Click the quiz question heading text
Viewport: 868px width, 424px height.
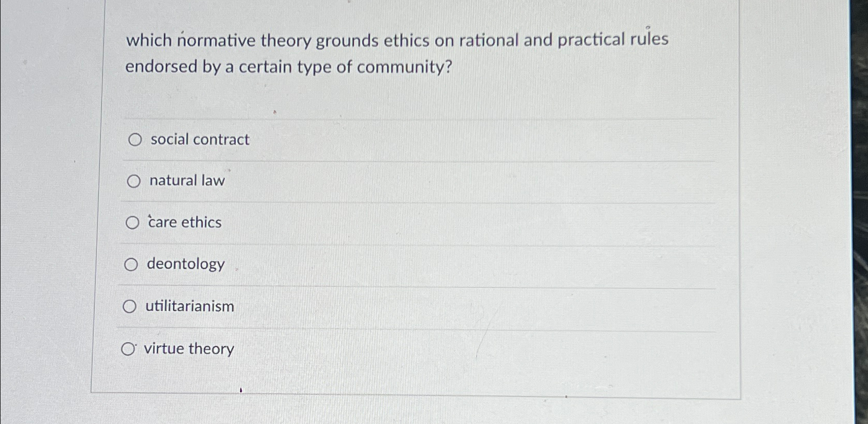[x=397, y=40]
